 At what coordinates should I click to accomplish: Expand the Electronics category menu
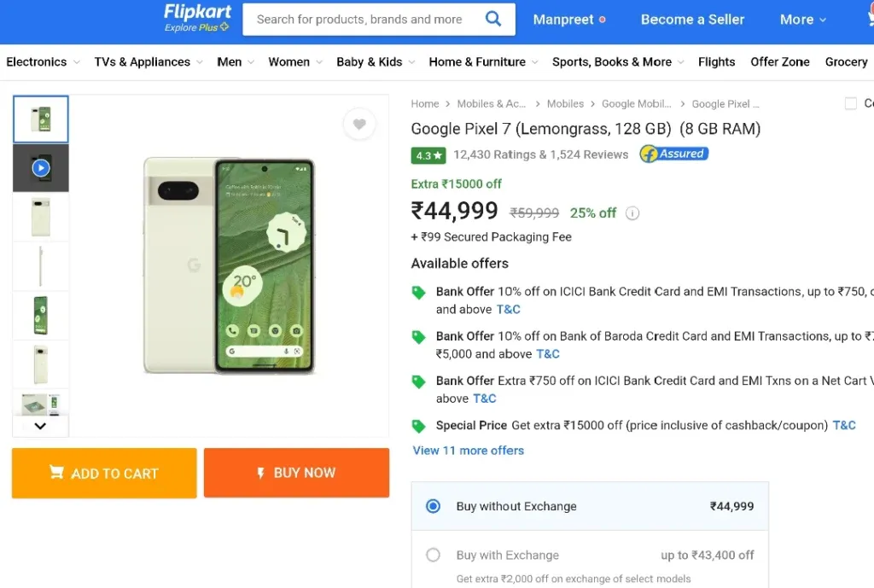[x=43, y=61]
